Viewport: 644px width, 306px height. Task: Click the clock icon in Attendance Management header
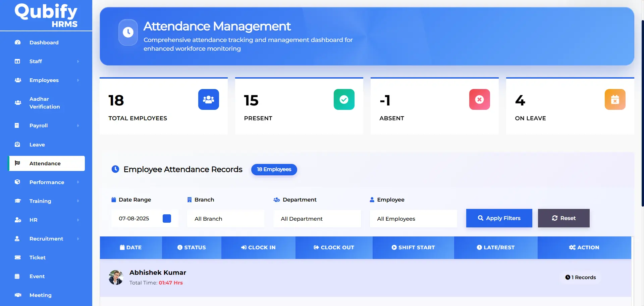[128, 32]
